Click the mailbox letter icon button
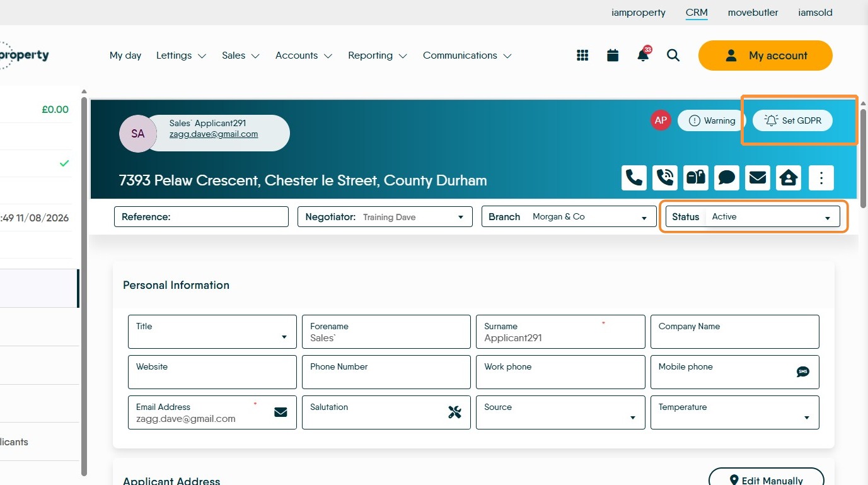Image resolution: width=868 pixels, height=485 pixels. [696, 178]
